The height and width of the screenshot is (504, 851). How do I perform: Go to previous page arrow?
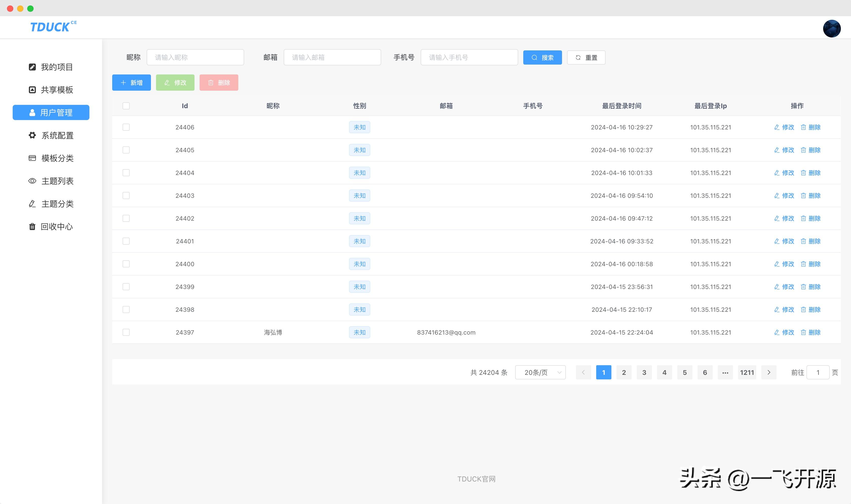tap(583, 372)
